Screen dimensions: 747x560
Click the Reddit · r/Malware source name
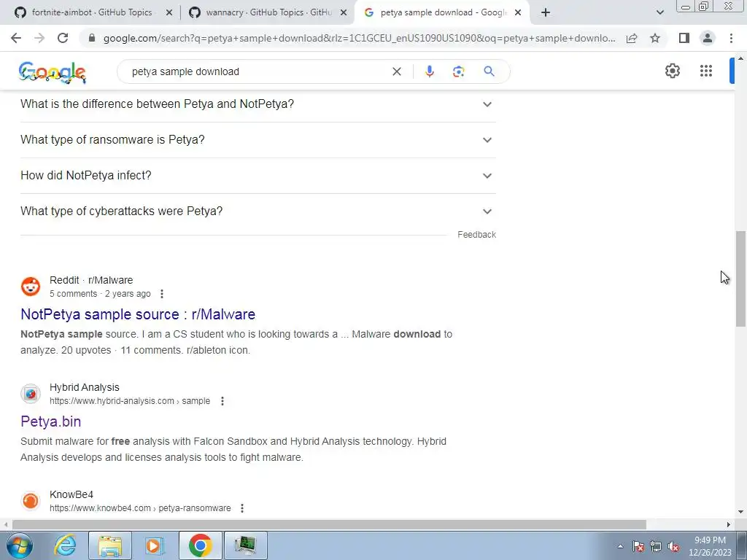coord(91,280)
